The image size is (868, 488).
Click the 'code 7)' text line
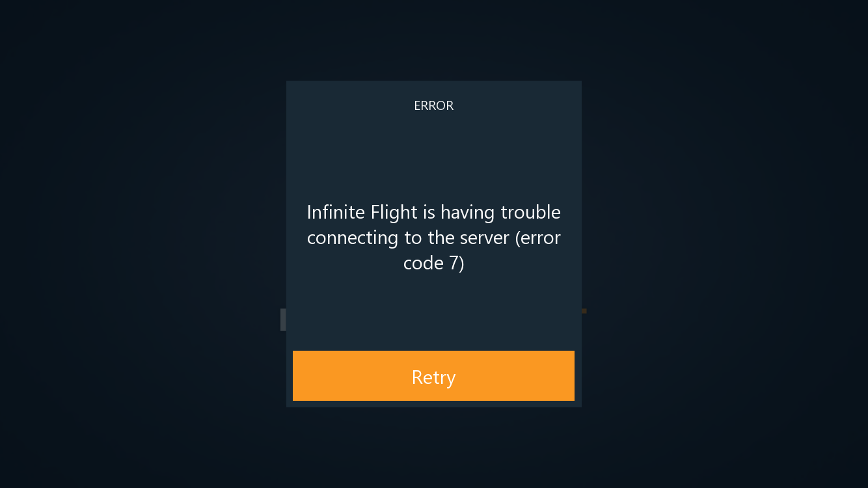click(x=433, y=264)
